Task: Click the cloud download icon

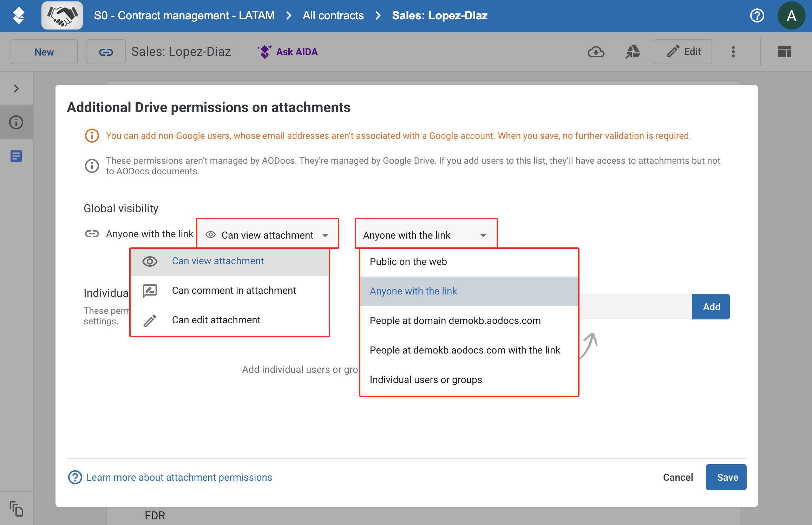Action: (x=596, y=52)
